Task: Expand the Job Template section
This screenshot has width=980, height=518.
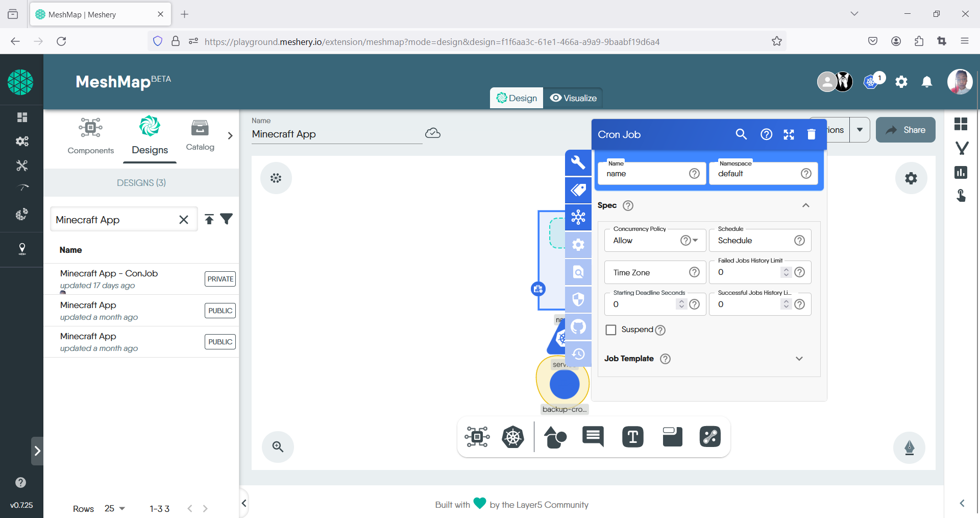Action: coord(799,359)
